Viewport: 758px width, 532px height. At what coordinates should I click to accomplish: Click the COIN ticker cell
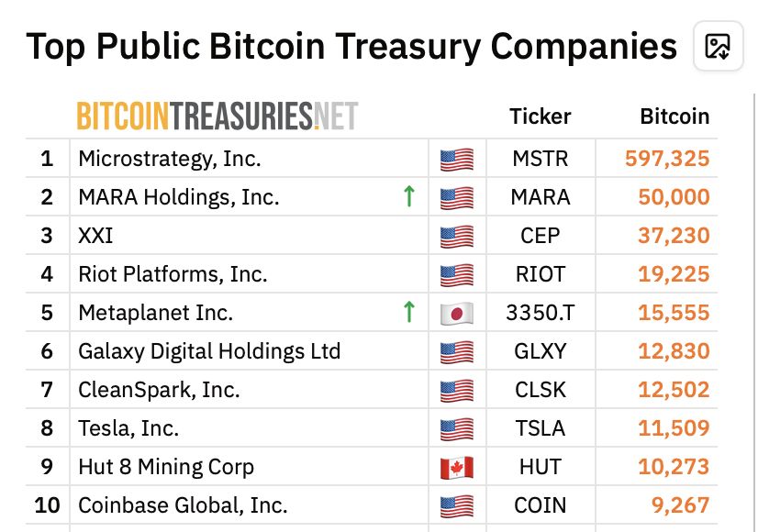(540, 505)
